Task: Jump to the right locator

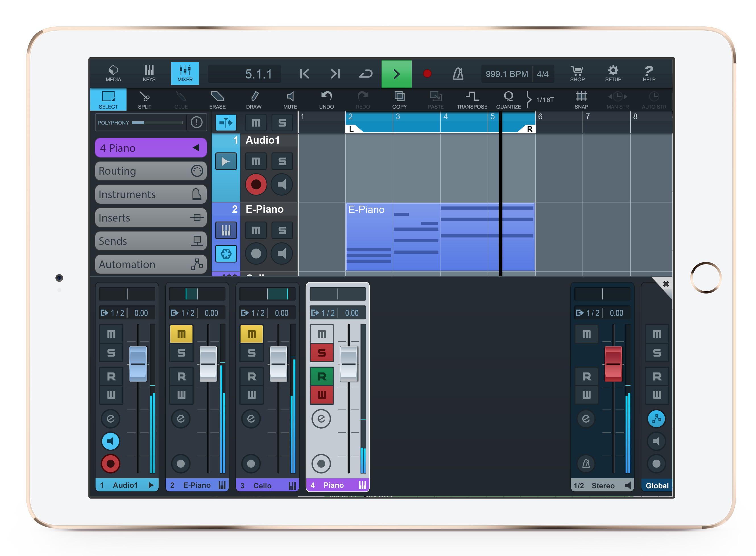Action: (335, 74)
